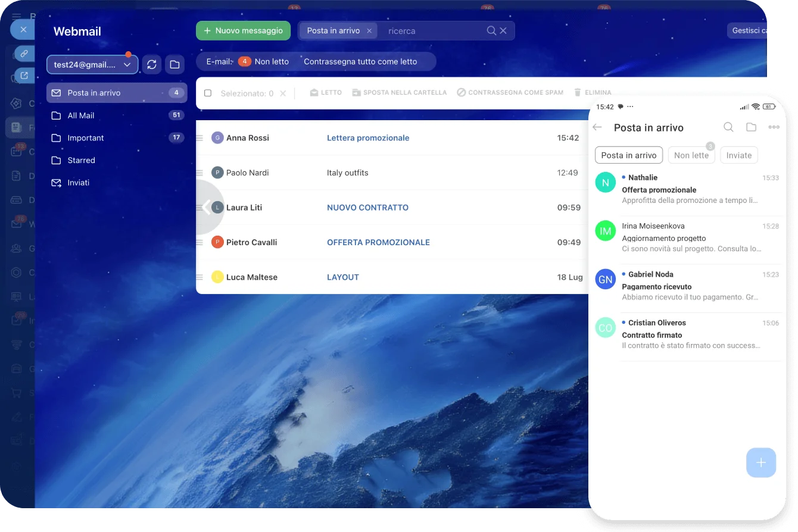This screenshot has height=532, width=798.
Task: Click Luca Maltese's yellow avatar
Action: (x=217, y=277)
